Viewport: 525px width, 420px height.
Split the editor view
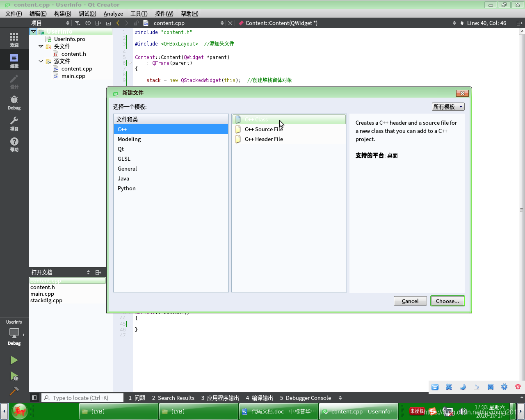519,23
